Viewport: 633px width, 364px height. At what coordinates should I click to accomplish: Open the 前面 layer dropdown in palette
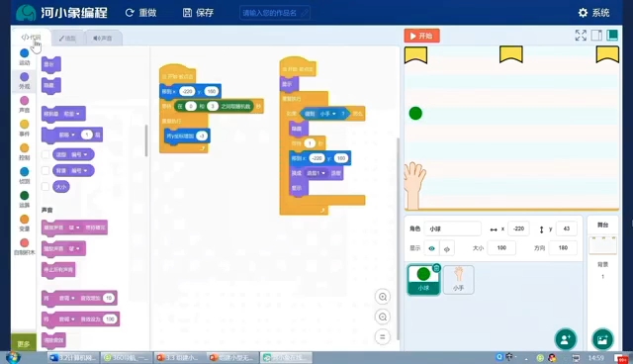click(x=66, y=135)
